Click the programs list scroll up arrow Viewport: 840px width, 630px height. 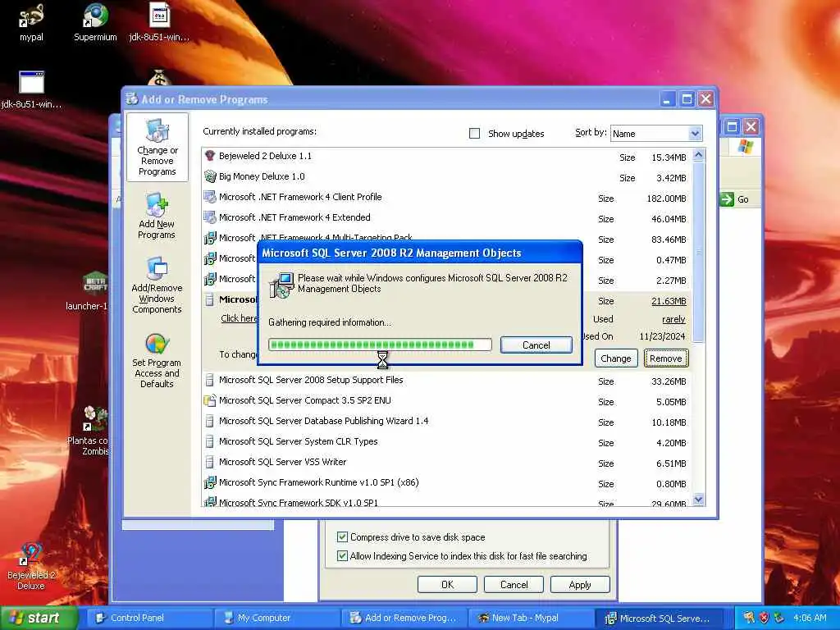(x=698, y=155)
